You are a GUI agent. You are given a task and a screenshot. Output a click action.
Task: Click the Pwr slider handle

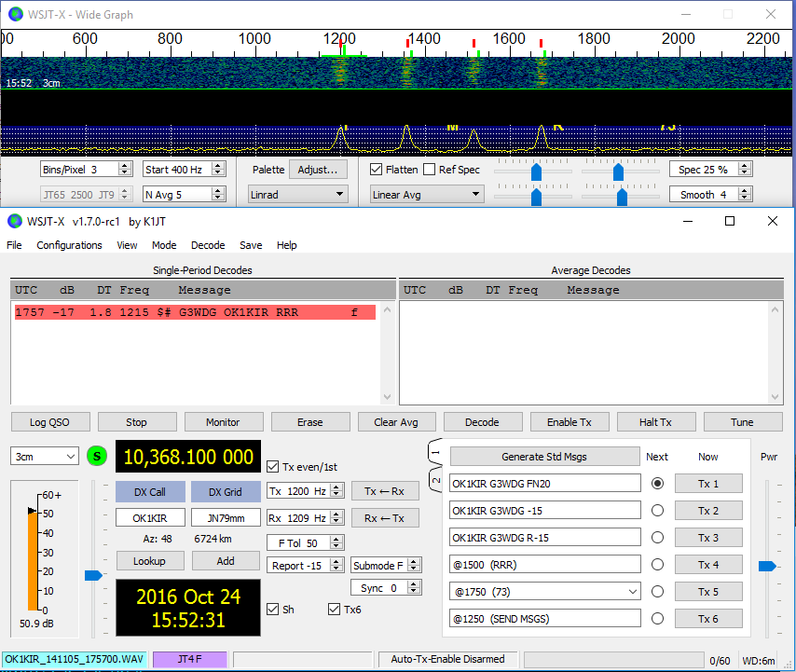(767, 566)
